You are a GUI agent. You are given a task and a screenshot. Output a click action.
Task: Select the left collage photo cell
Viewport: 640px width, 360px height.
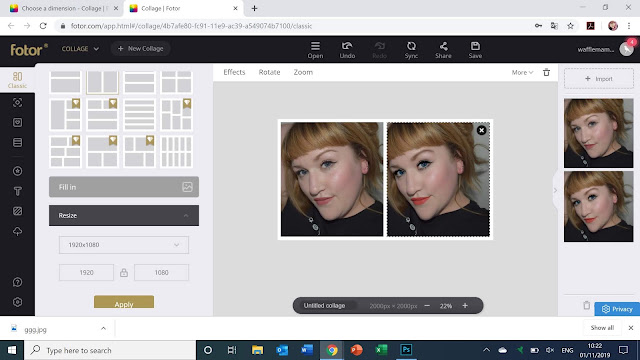tap(332, 179)
